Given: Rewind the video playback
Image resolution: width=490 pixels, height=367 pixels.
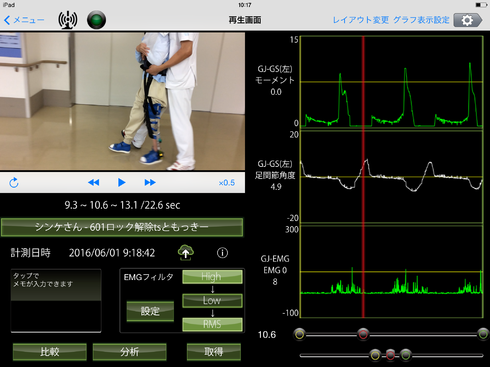Looking at the screenshot, I should tap(94, 183).
